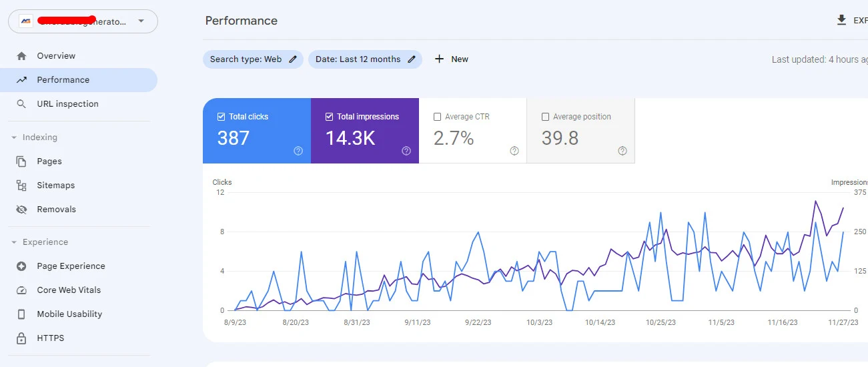This screenshot has height=367, width=868.
Task: Click the help icon on Average position card
Action: 622,151
